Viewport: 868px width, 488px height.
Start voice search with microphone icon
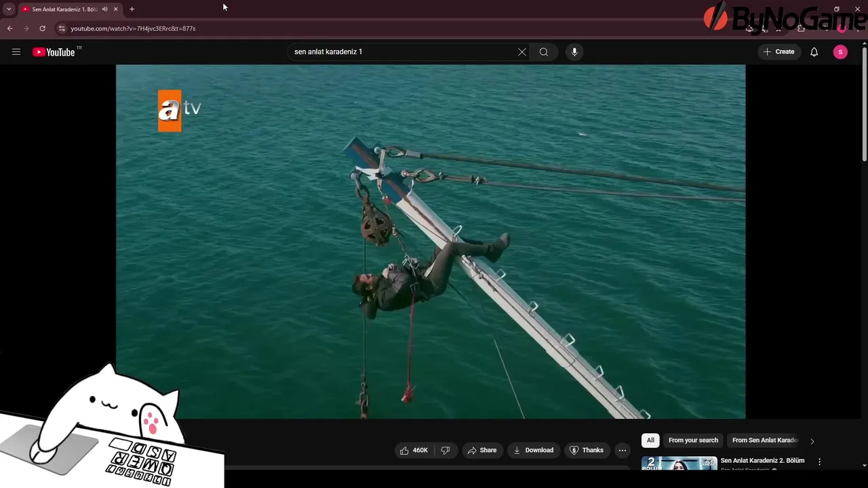[x=574, y=52]
